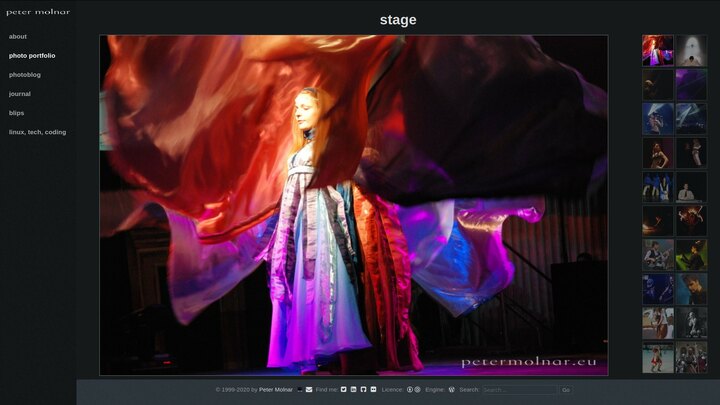Click the main stage dancer photo
The image size is (720, 405).
click(x=353, y=205)
